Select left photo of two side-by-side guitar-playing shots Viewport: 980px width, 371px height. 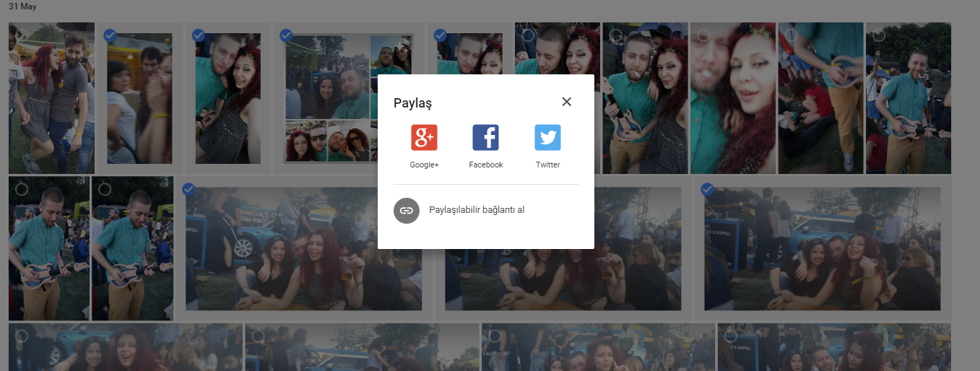point(22,189)
